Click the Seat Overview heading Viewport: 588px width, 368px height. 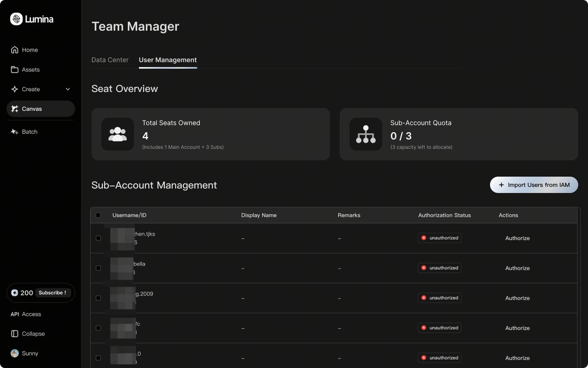[x=124, y=89]
